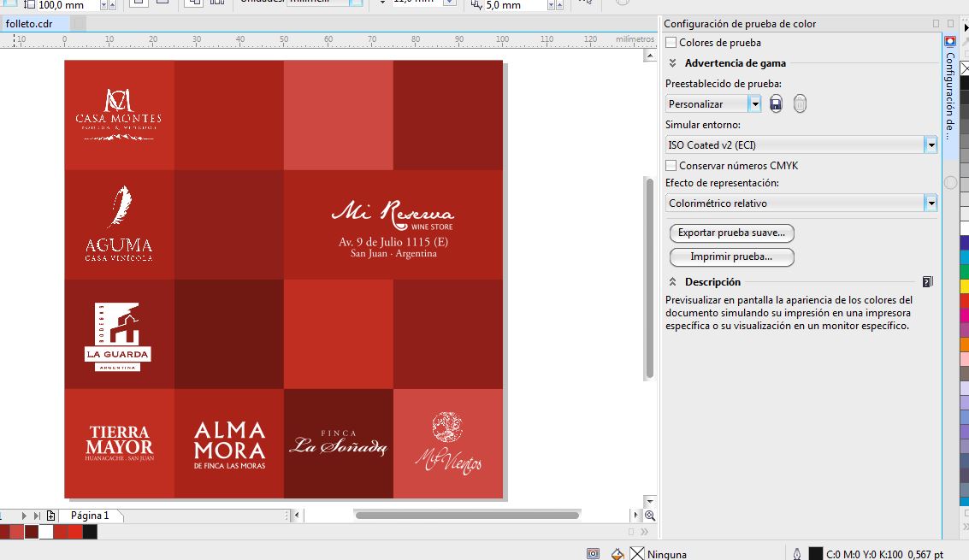Click the page height field showing 100,0 mm
This screenshot has width=969, height=560.
(68, 5)
